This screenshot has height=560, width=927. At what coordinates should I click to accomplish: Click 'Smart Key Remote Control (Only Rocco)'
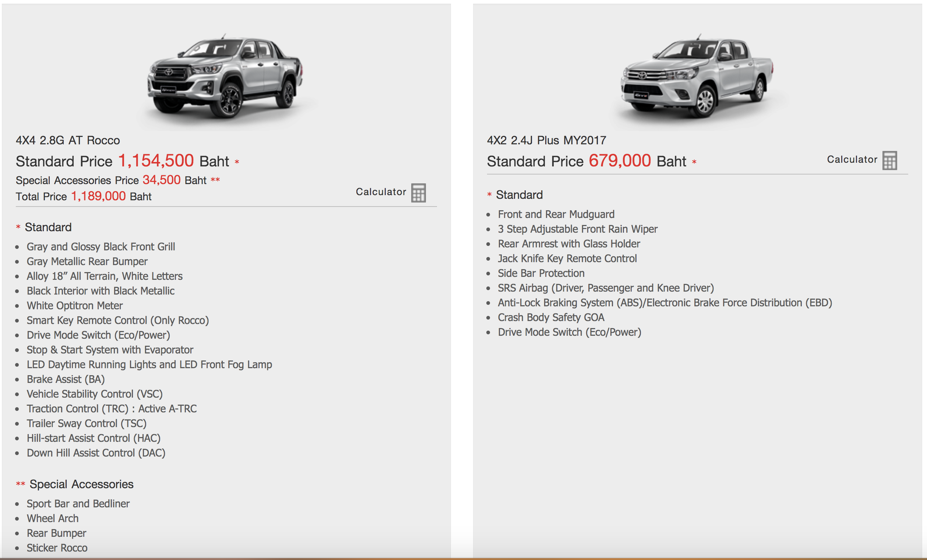tap(118, 320)
